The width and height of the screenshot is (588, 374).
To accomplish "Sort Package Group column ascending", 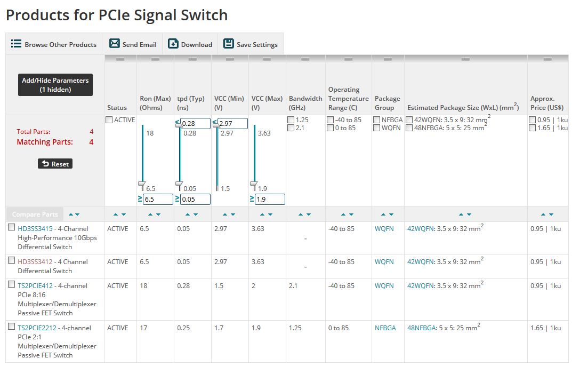I will (x=384, y=214).
